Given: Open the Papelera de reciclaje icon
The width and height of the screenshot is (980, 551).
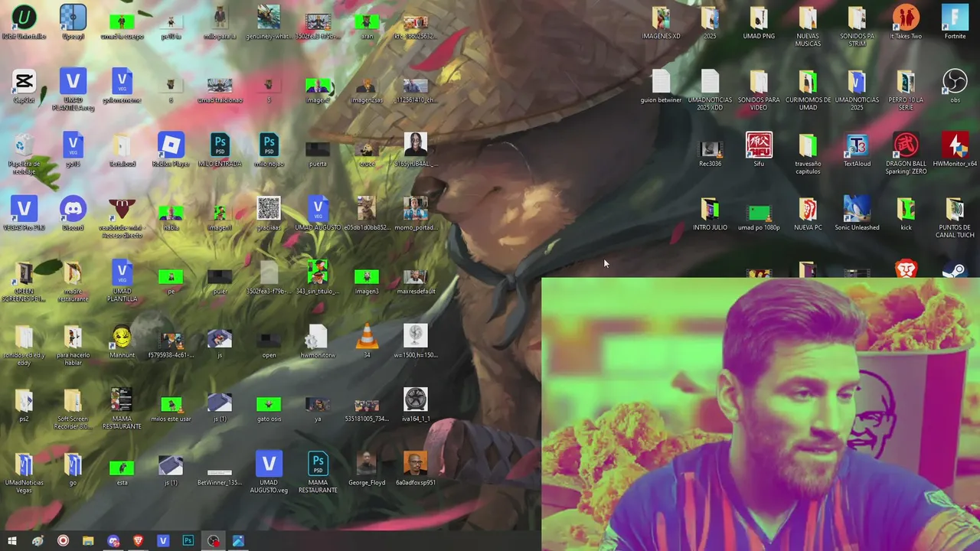Looking at the screenshot, I should pos(24,154).
